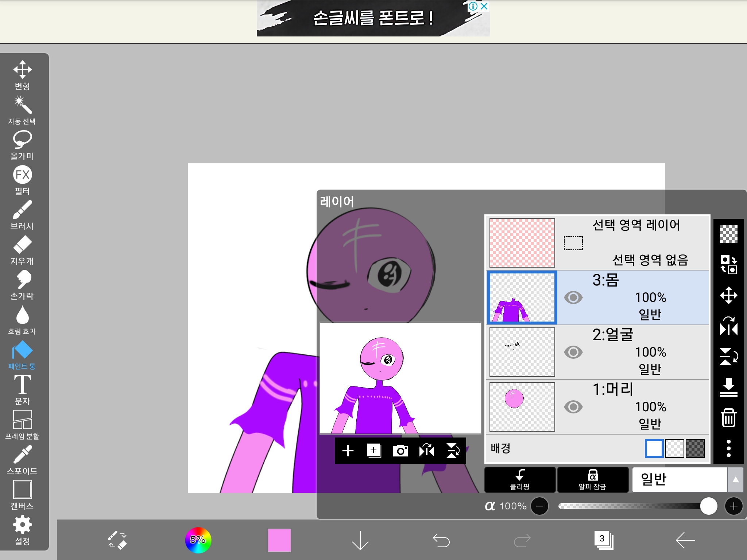Screen dimensions: 747x560
Task: Select the Paint Bucket (페인트 통) tool
Action: (22, 355)
